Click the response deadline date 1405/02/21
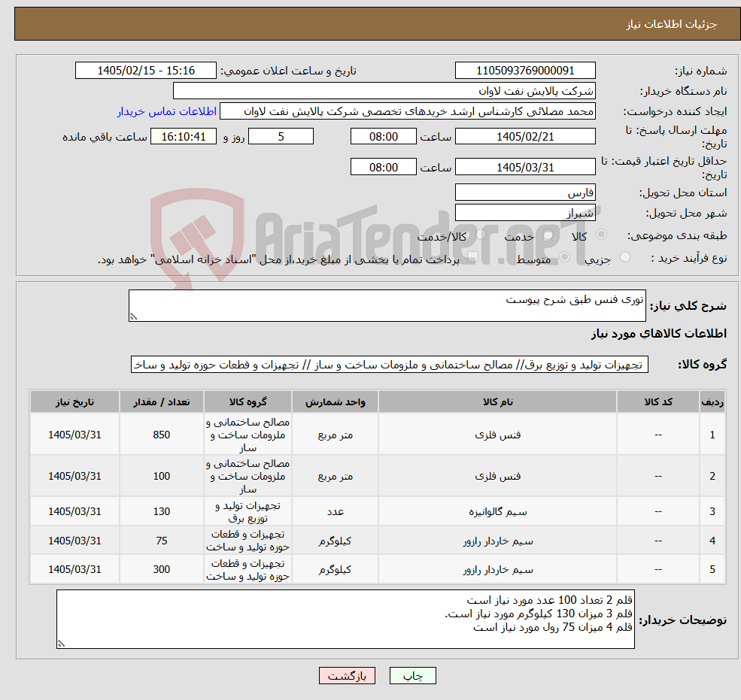The image size is (741, 700). pos(525,137)
